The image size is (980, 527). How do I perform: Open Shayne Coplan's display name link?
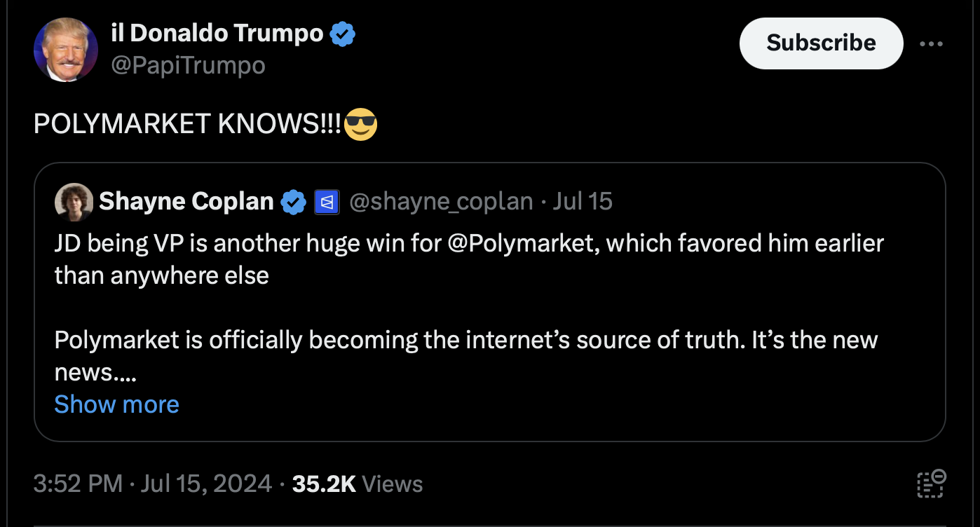pos(186,201)
